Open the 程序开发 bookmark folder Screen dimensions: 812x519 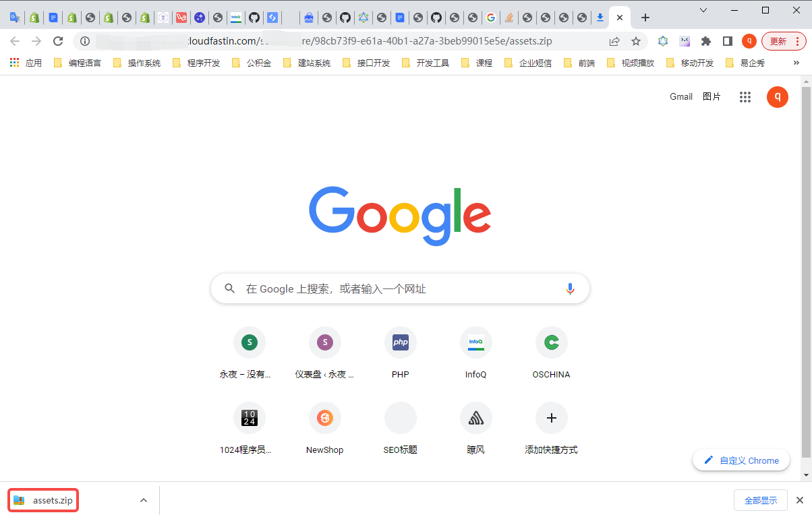pyautogui.click(x=196, y=63)
